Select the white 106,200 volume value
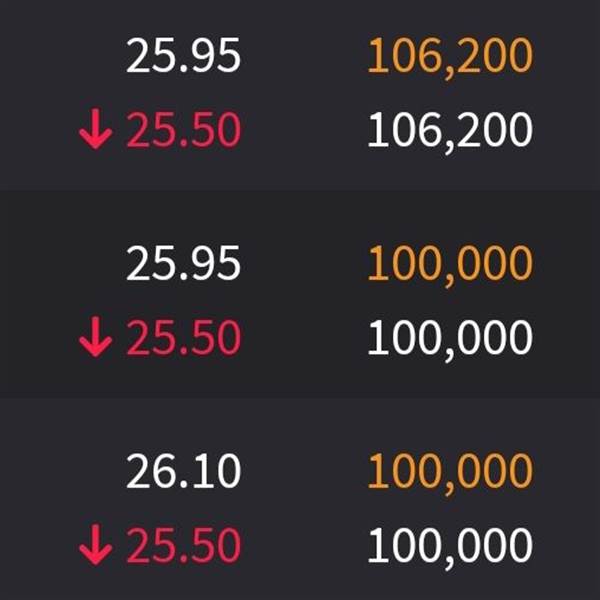 pos(449,131)
